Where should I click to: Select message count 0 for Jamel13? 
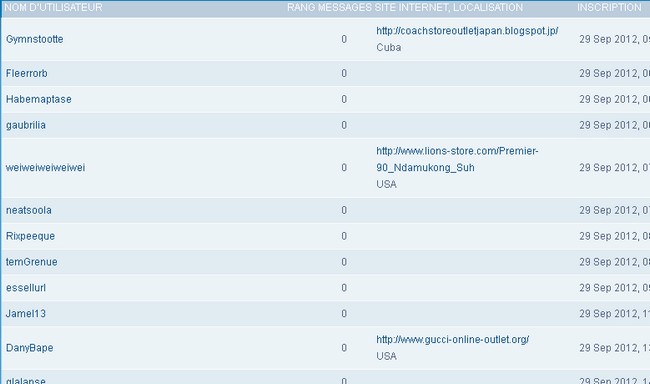[x=344, y=314]
